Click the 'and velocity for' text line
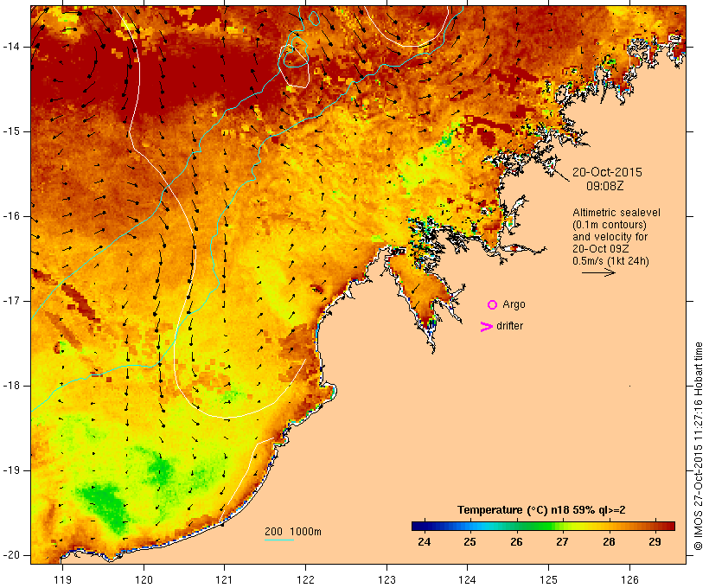709x588 pixels. click(610, 237)
